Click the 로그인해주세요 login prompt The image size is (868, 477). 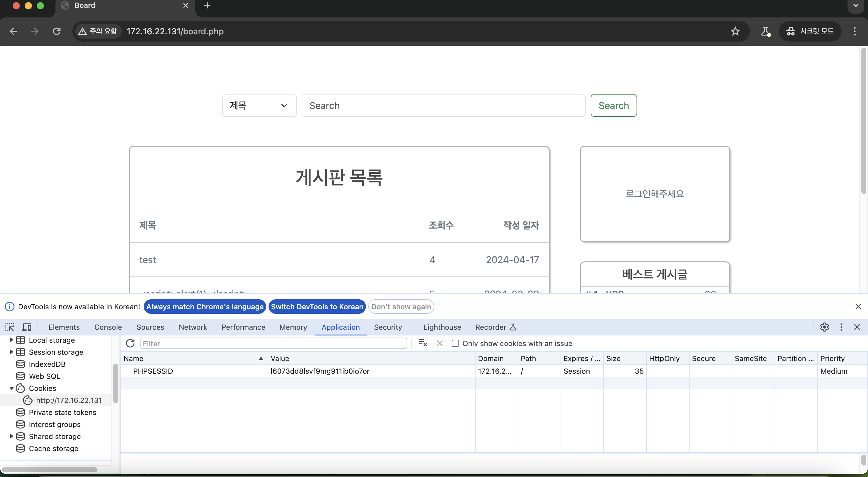click(x=655, y=194)
